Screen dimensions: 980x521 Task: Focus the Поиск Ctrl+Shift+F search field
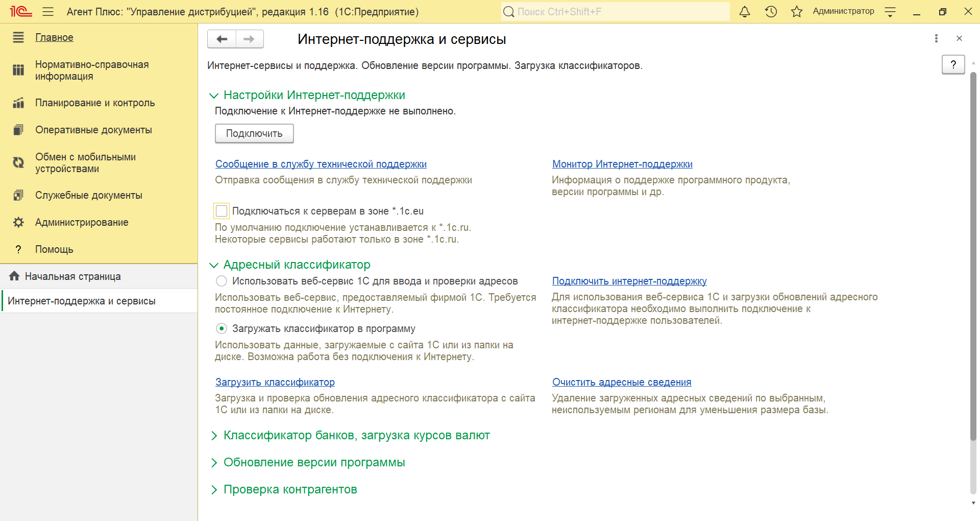616,12
